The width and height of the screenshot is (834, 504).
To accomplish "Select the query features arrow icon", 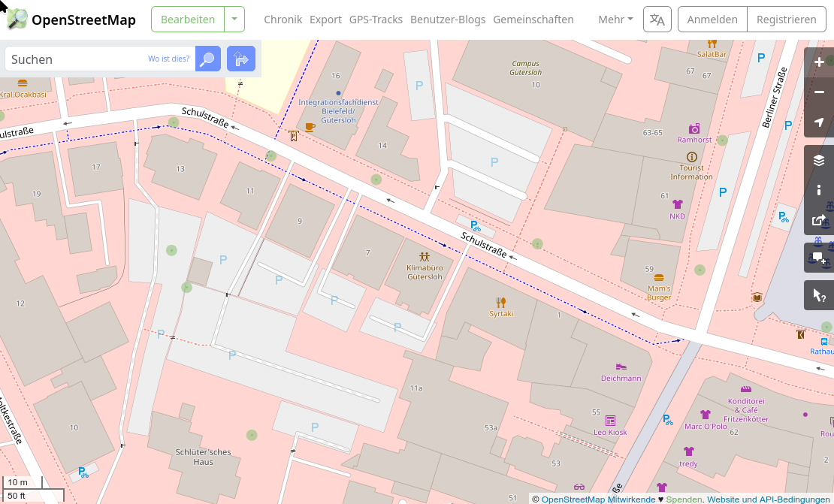I will tap(818, 294).
